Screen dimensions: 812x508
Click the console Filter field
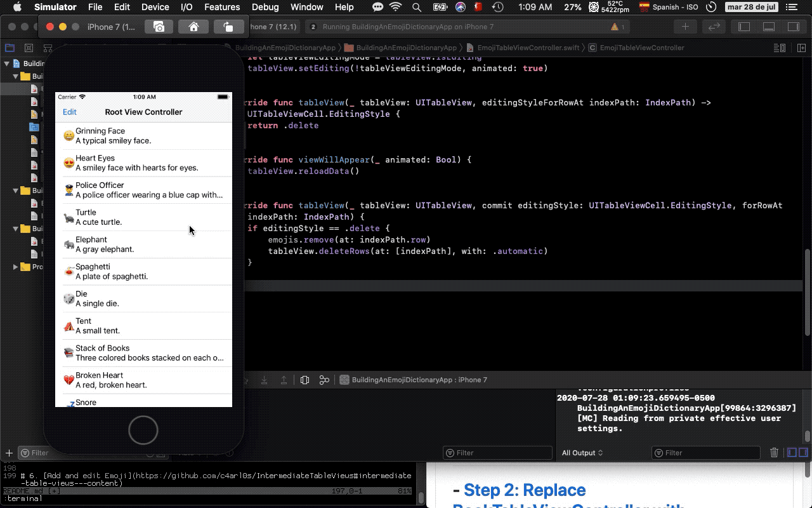tap(705, 453)
